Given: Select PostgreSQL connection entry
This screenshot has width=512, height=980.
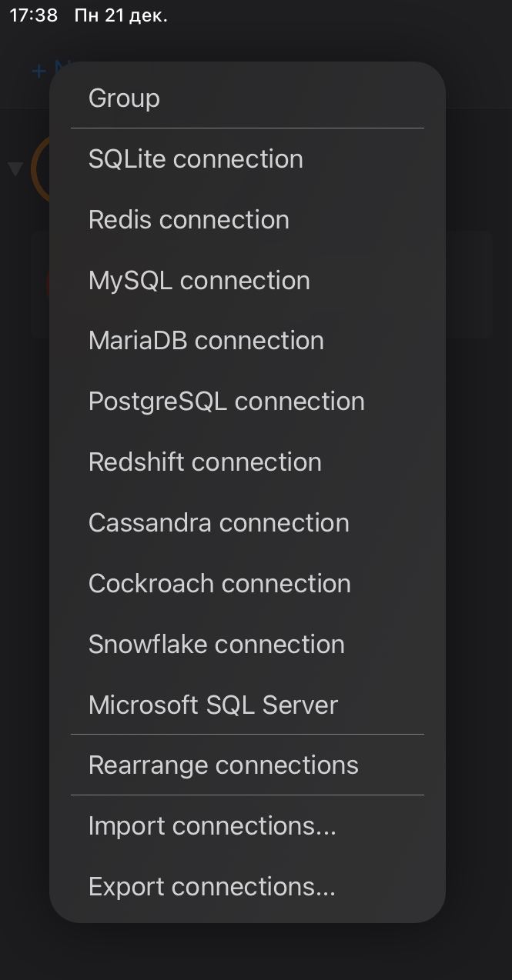Looking at the screenshot, I should click(247, 402).
